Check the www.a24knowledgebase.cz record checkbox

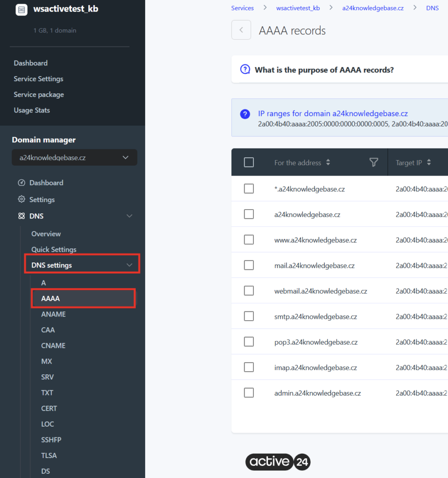(249, 239)
